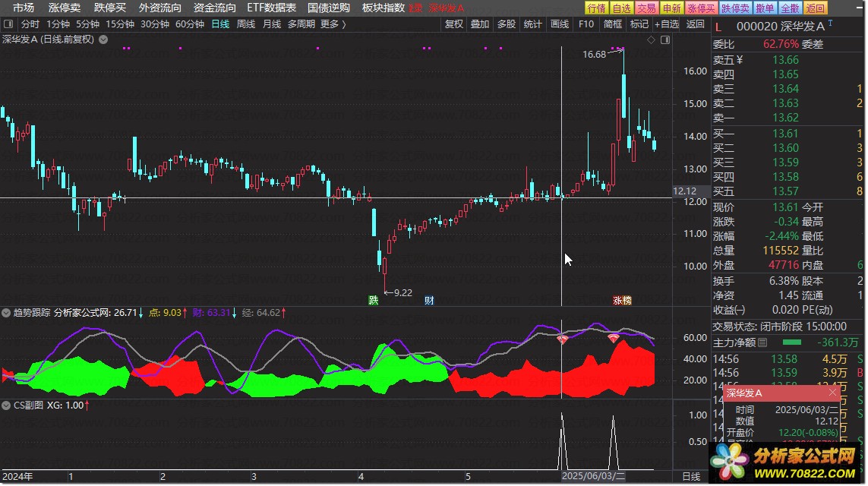Click the first red diamond signal on the indicator
The height and width of the screenshot is (486, 868).
pos(562,339)
